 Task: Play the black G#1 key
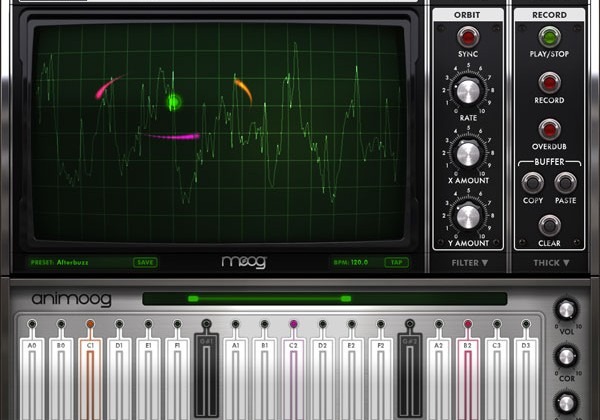pyautogui.click(x=207, y=375)
